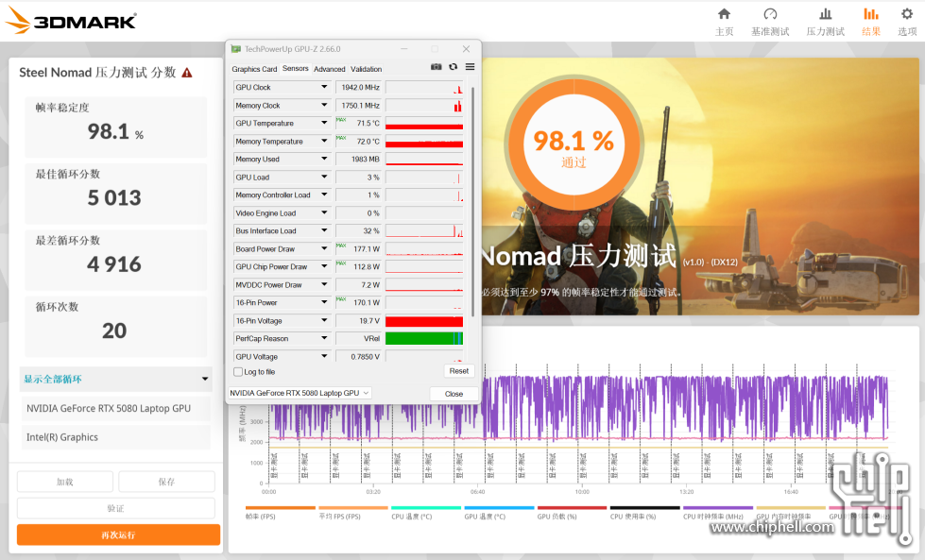Click the GPU-Z title bar app icon
The height and width of the screenshot is (560, 925).
click(236, 49)
